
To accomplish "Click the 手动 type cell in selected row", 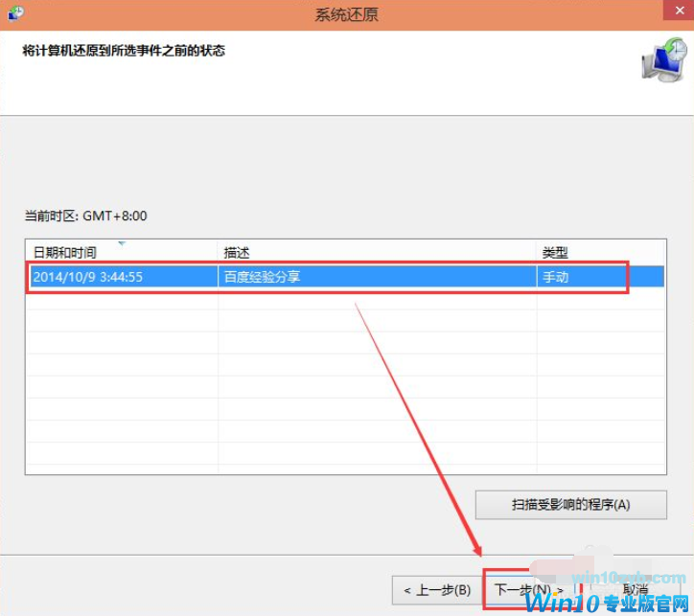I will (x=556, y=276).
